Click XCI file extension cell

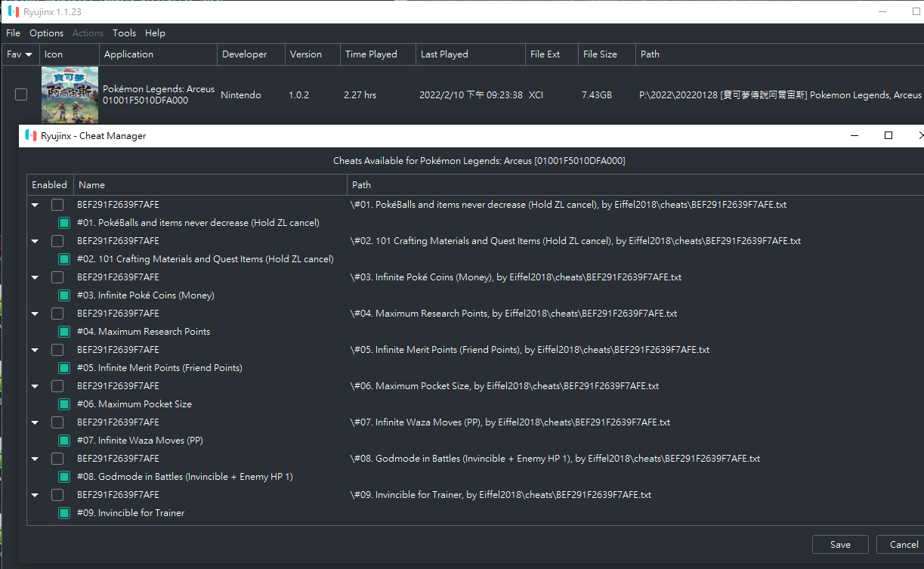(536, 95)
